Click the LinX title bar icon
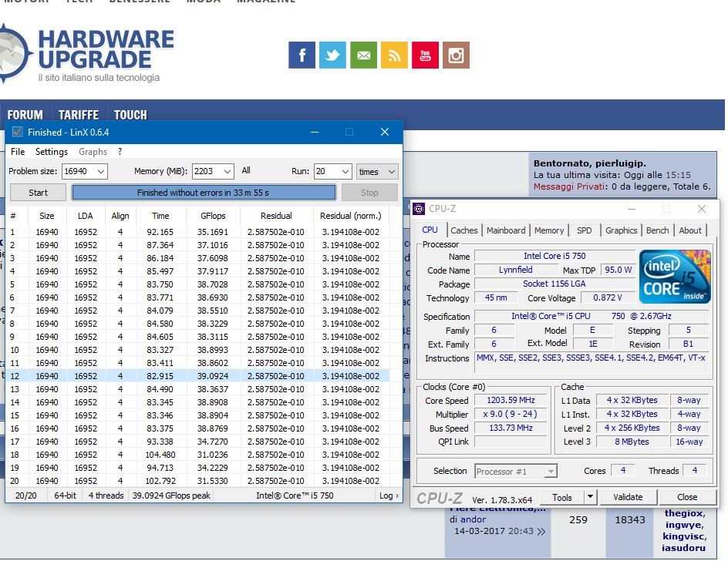This screenshot has width=728, height=561. pos(17,132)
